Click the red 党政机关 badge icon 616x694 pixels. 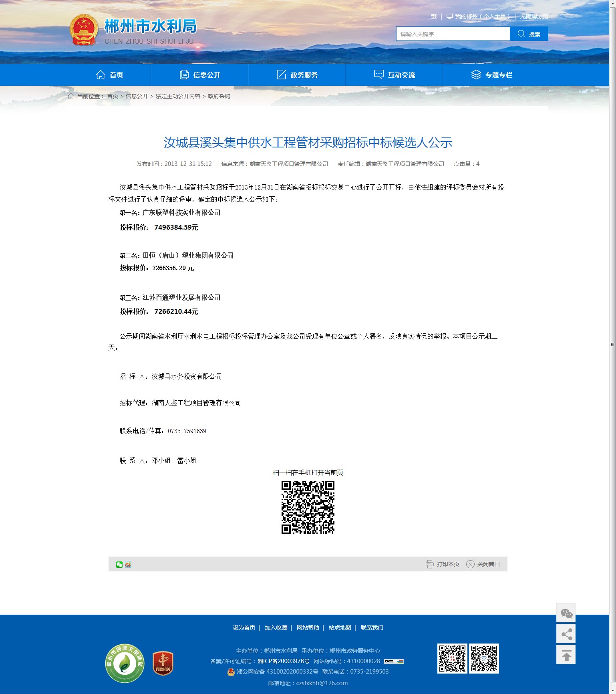163,664
